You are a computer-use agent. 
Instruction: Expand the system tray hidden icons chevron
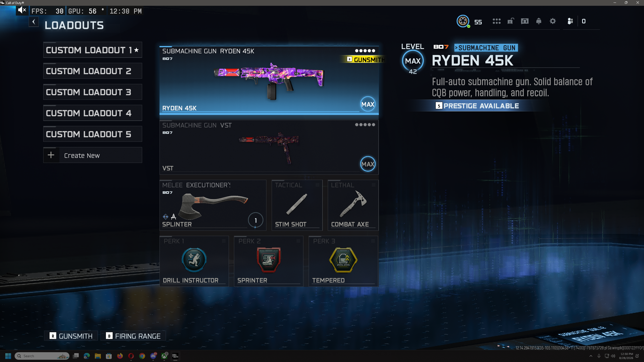pyautogui.click(x=591, y=356)
